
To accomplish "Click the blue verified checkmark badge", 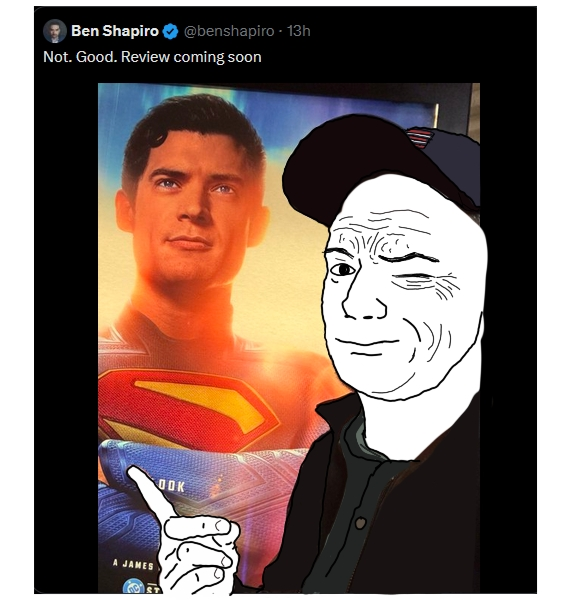I will tap(171, 31).
